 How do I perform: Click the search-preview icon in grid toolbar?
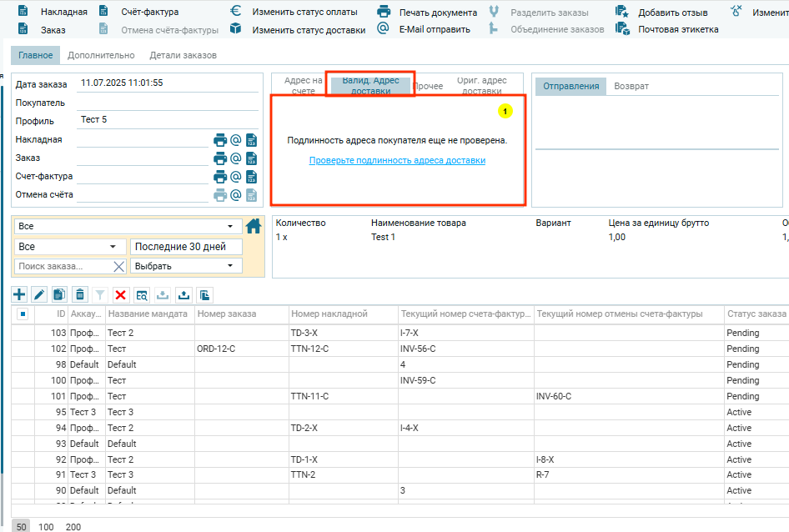tap(141, 294)
